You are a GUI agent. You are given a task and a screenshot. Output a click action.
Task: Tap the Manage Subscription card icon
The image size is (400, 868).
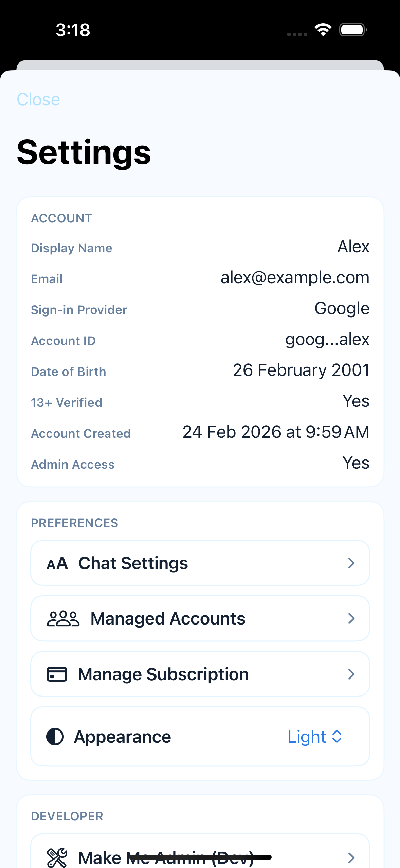[x=57, y=674]
